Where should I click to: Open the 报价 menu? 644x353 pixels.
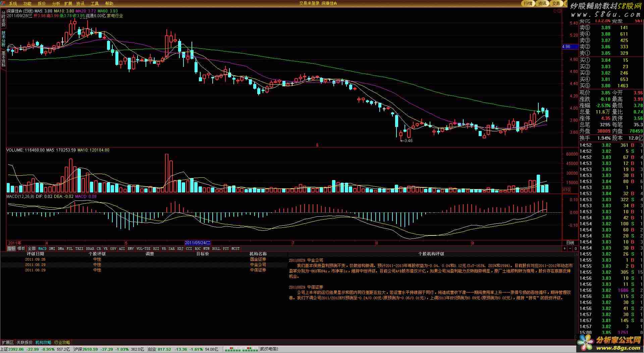click(42, 3)
